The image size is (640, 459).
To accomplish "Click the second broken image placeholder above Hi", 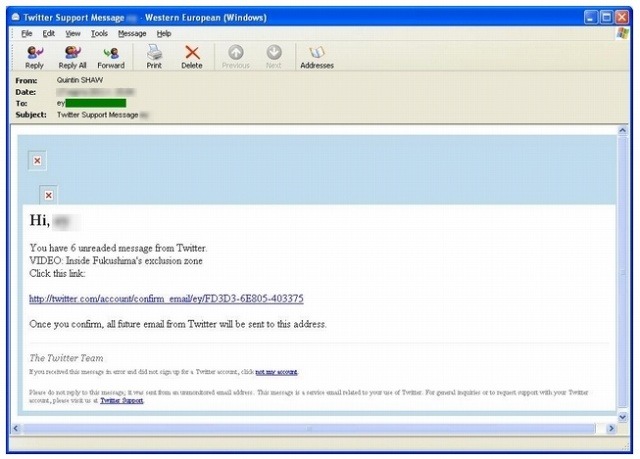I will coord(49,195).
